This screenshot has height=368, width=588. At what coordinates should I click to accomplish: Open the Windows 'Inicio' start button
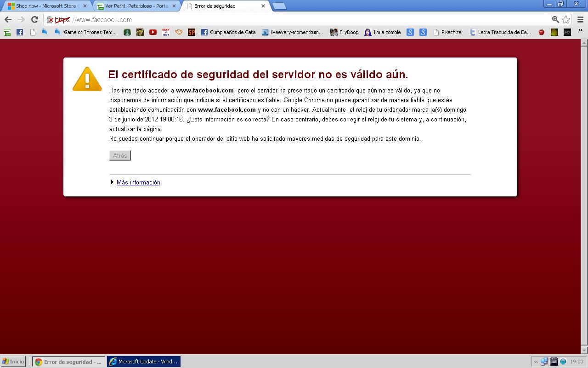click(x=13, y=362)
